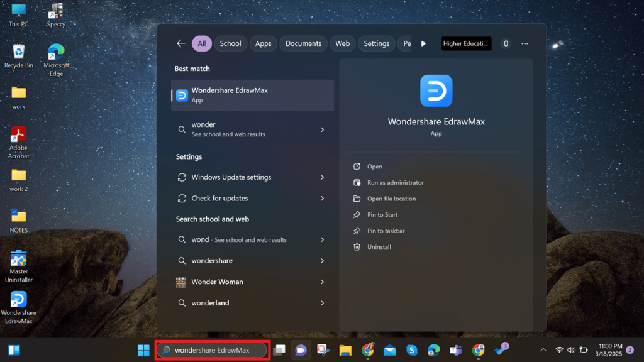Select the NOTES folder on desktop
Viewport: 644px width, 362px height.
tap(18, 221)
